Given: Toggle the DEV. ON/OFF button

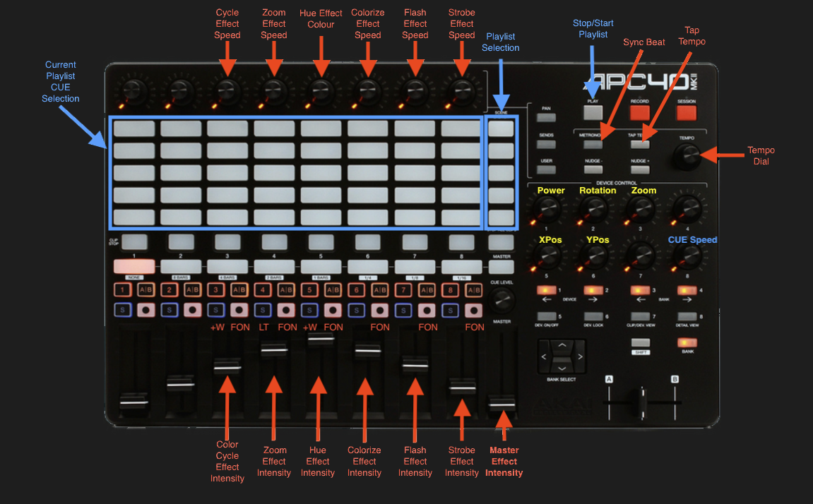Looking at the screenshot, I should (x=547, y=316).
